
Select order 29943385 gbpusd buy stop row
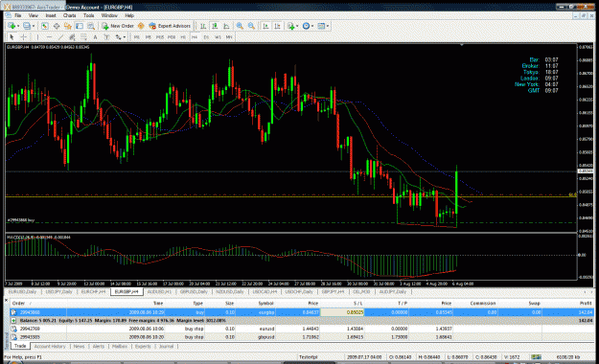tap(302, 337)
